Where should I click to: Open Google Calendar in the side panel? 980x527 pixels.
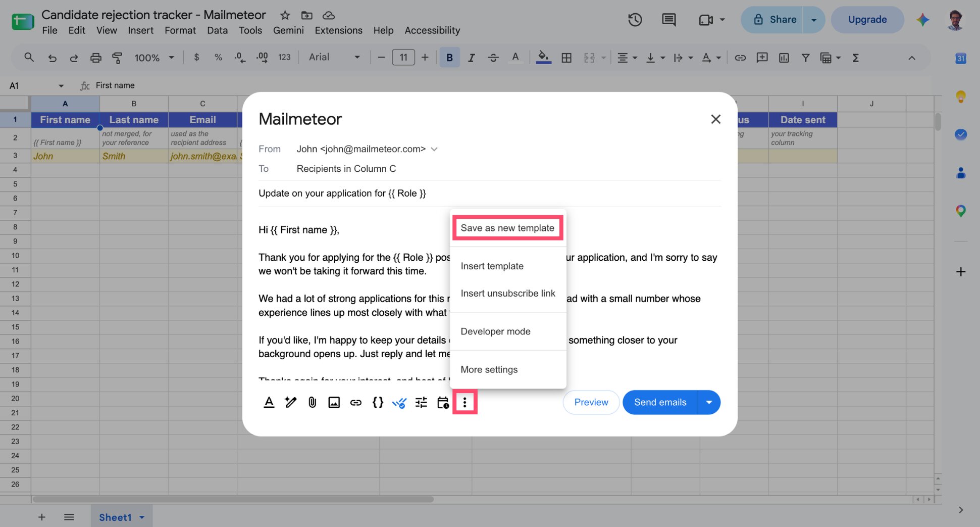point(960,58)
